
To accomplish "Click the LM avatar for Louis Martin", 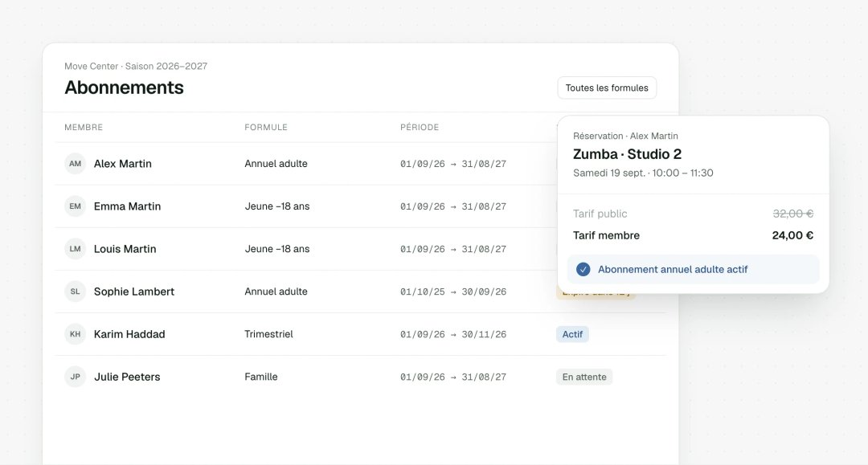I will click(76, 249).
